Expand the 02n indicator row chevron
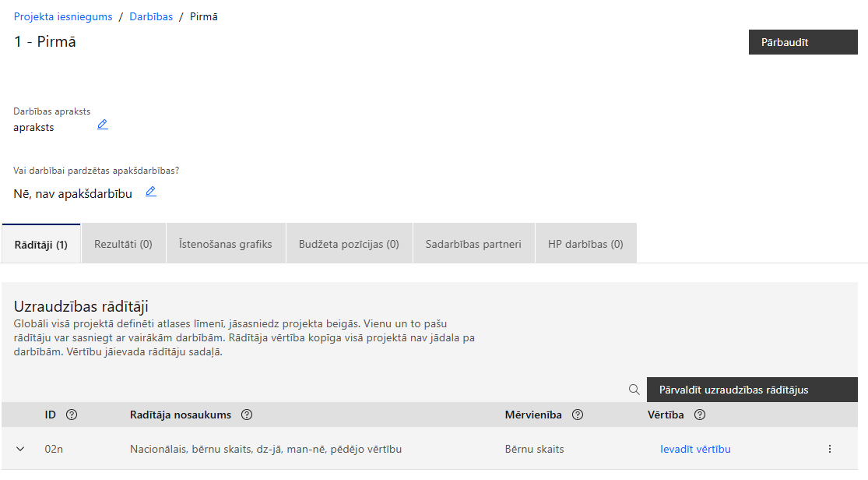Image resolution: width=868 pixels, height=480 pixels. pos(20,449)
